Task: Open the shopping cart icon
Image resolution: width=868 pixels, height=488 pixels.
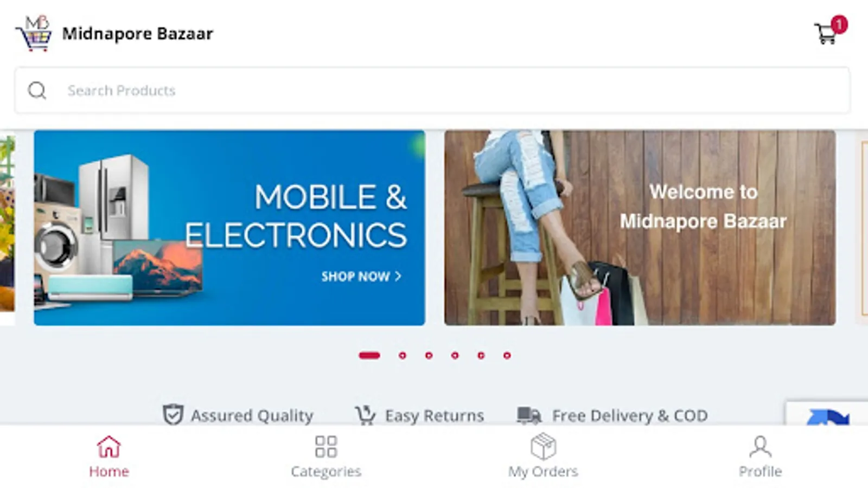Action: click(826, 33)
